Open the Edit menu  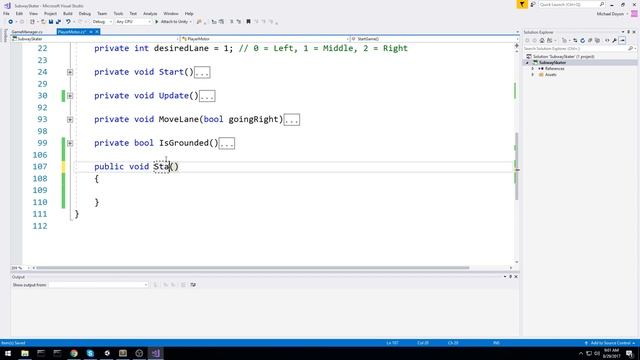19,13
